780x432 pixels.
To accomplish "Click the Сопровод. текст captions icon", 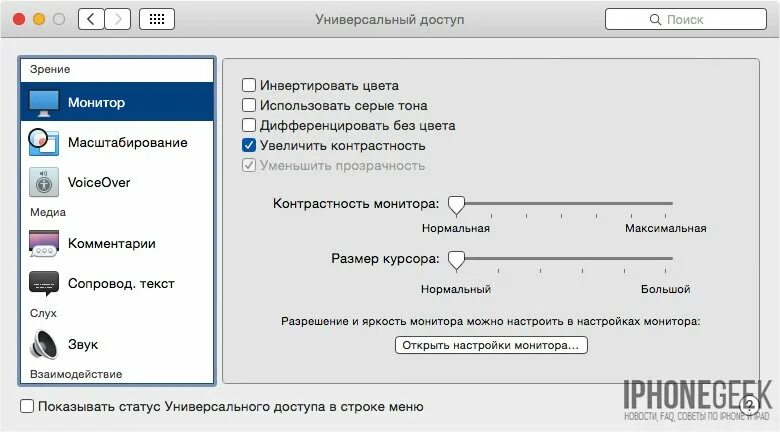I will tap(44, 284).
